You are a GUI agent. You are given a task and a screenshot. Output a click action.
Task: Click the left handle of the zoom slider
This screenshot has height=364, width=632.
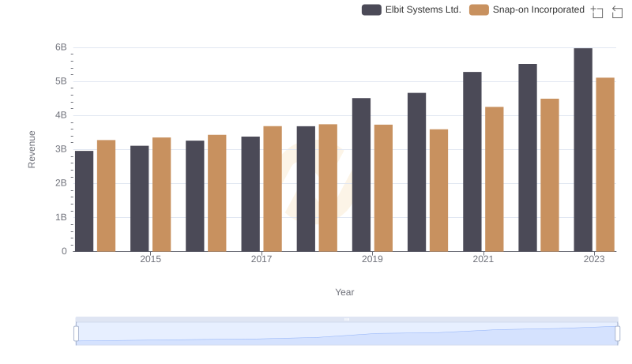click(76, 333)
